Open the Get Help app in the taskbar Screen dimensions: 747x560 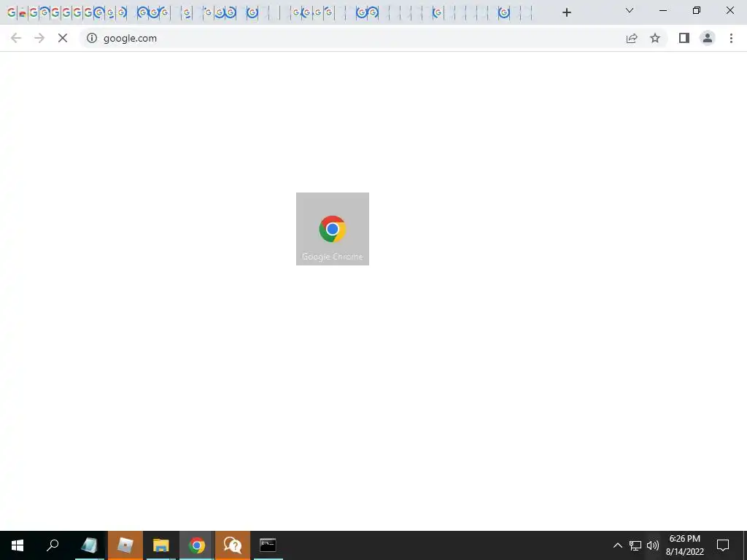click(x=233, y=545)
